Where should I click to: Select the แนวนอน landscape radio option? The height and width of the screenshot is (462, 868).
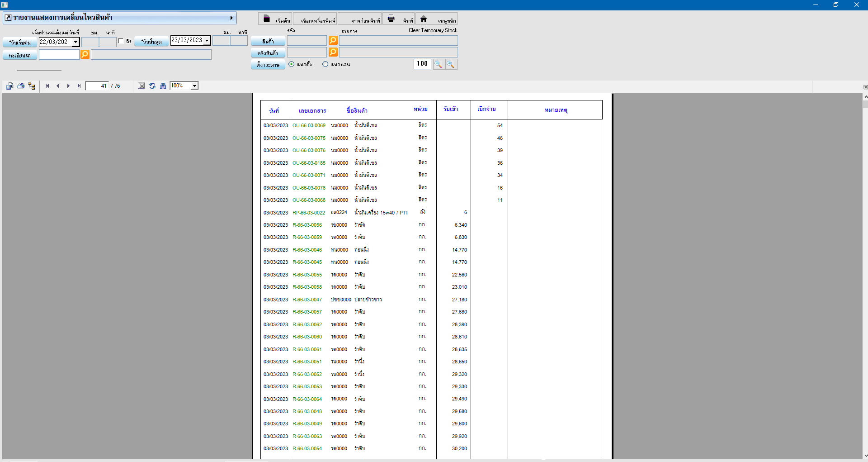click(x=325, y=64)
